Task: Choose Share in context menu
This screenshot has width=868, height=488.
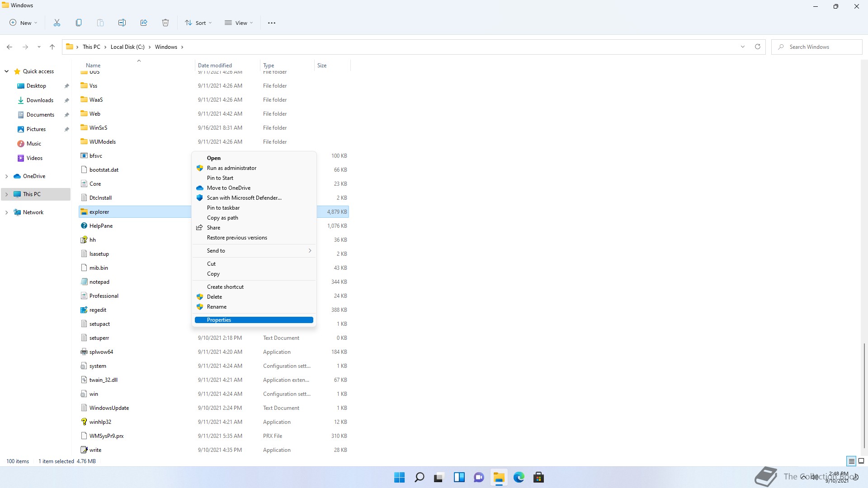Action: pos(254,228)
